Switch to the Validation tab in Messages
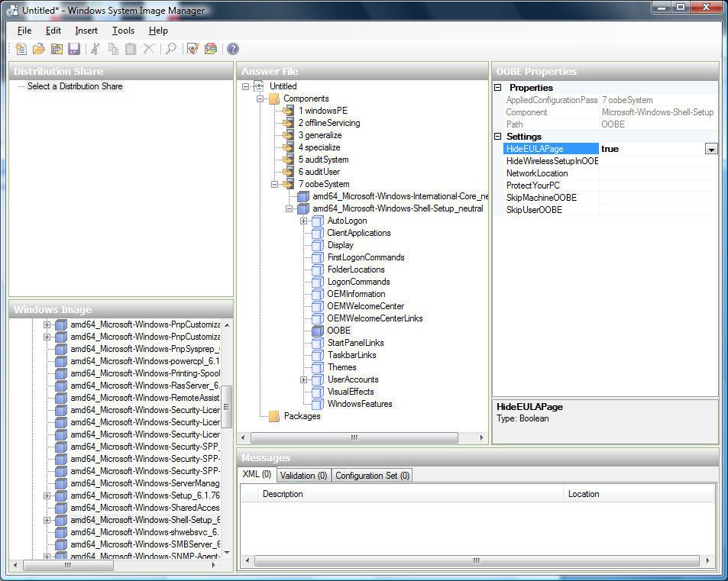The height and width of the screenshot is (581, 728). 303,474
